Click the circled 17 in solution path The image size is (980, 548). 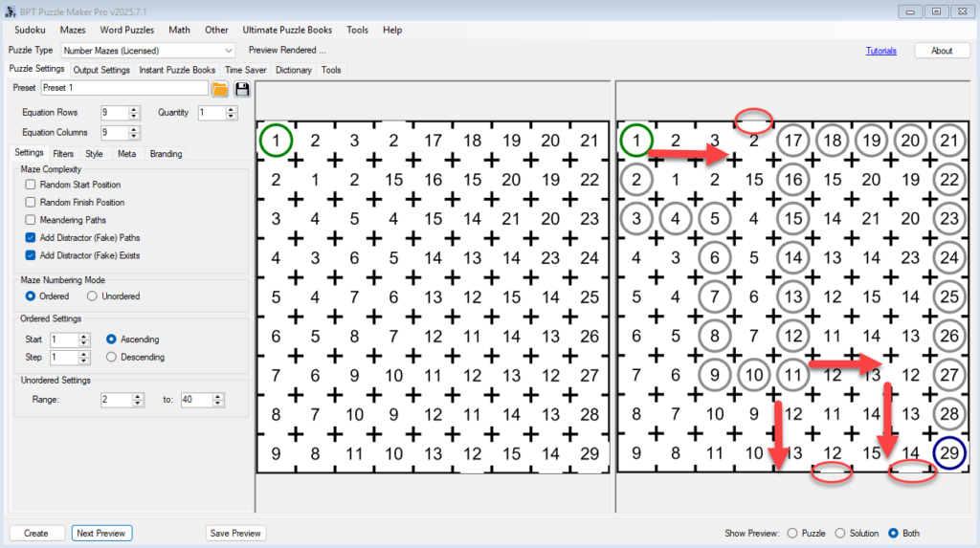click(791, 142)
